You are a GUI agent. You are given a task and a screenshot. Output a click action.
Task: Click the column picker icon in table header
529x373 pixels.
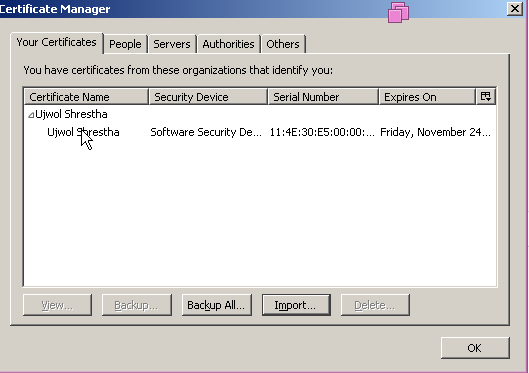485,96
